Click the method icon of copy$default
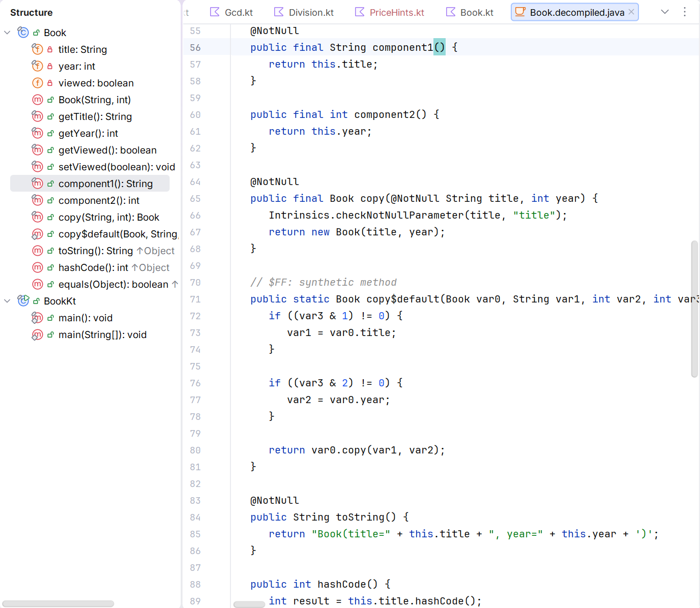The width and height of the screenshot is (700, 608). click(37, 234)
